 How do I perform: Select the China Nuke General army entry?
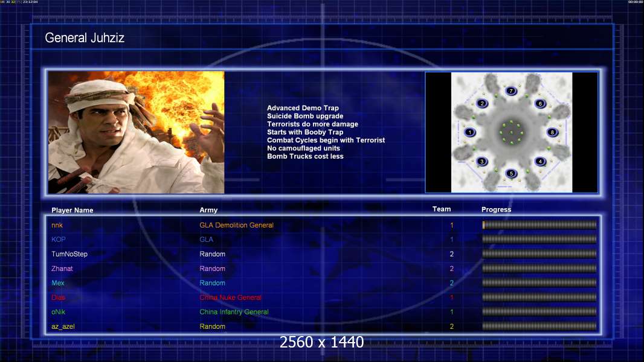[230, 297]
